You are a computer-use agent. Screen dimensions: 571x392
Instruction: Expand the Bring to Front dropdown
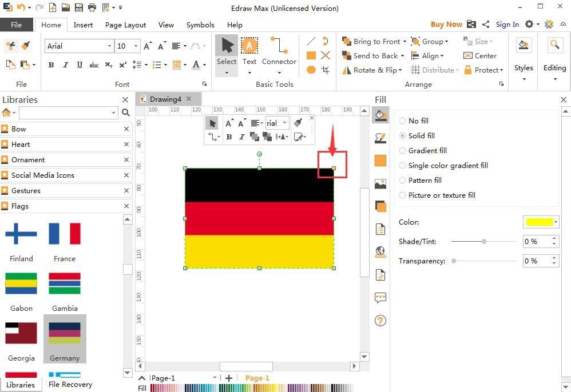point(405,42)
